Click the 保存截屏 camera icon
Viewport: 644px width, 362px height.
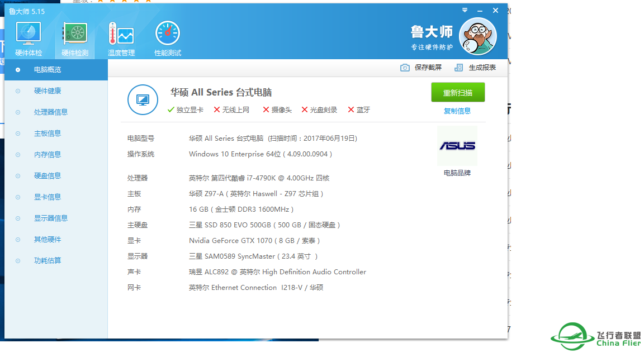tap(405, 68)
